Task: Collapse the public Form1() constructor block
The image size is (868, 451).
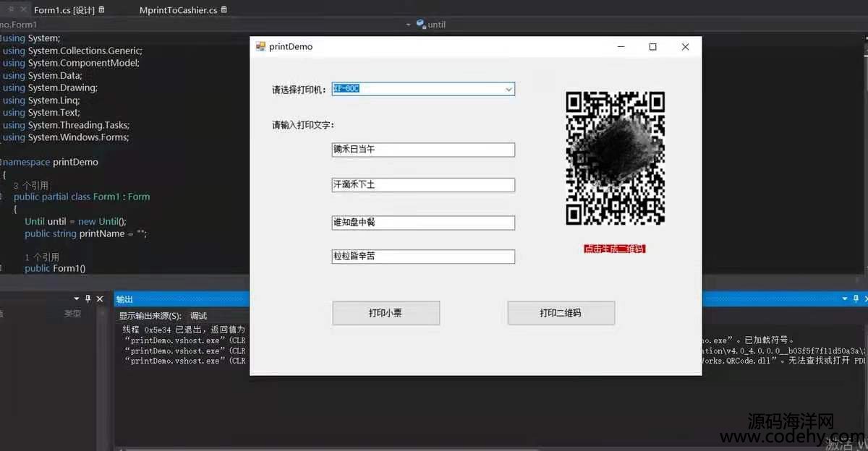Action: click(2, 269)
